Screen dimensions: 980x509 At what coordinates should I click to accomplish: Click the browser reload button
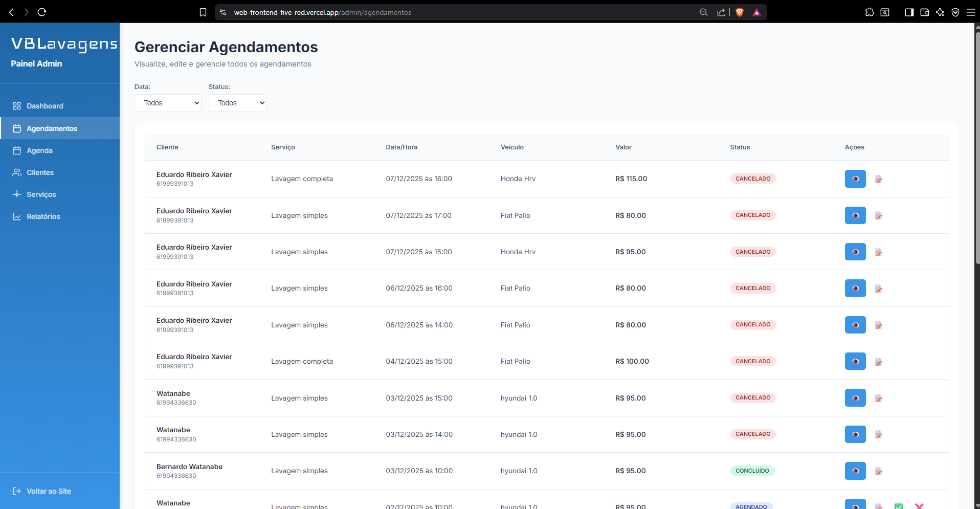(x=42, y=12)
